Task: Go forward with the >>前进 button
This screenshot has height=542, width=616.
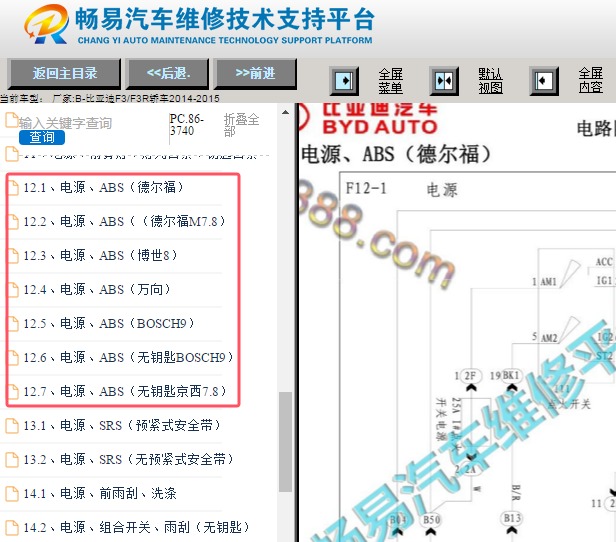Action: click(x=255, y=74)
